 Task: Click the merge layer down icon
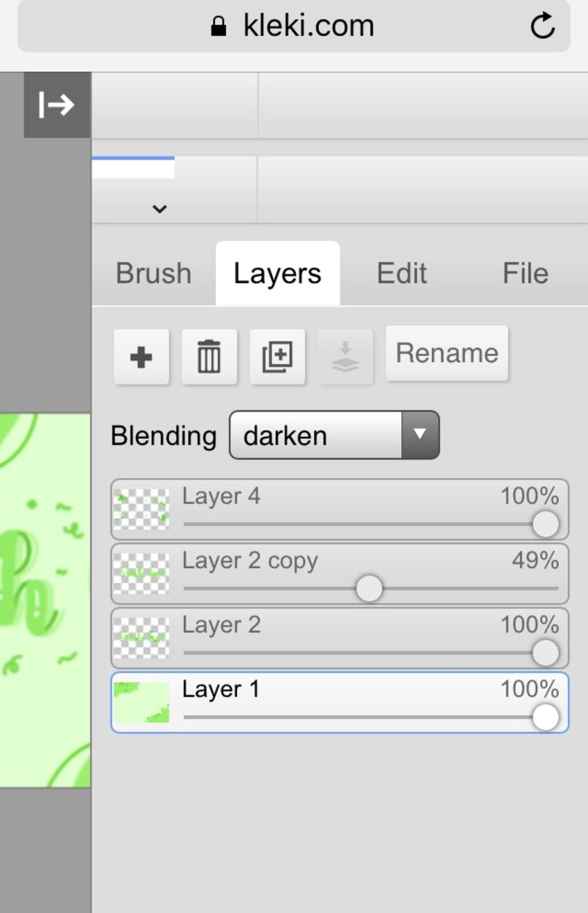(345, 357)
